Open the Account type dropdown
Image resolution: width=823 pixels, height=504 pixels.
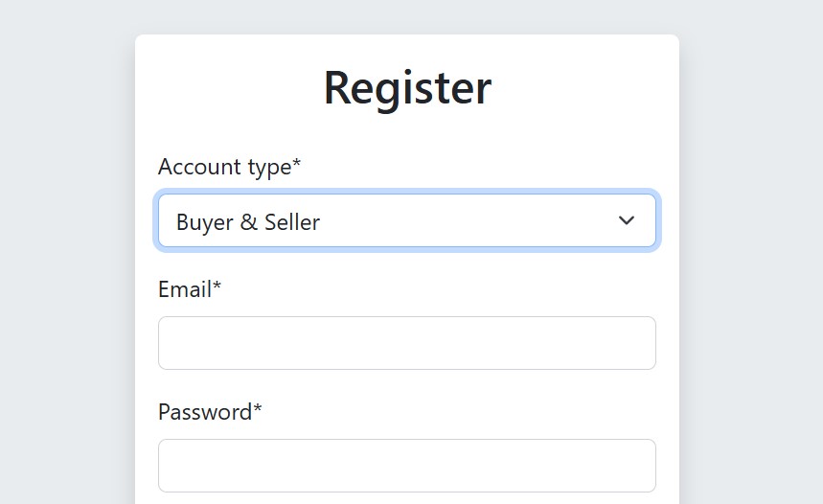[x=406, y=221]
